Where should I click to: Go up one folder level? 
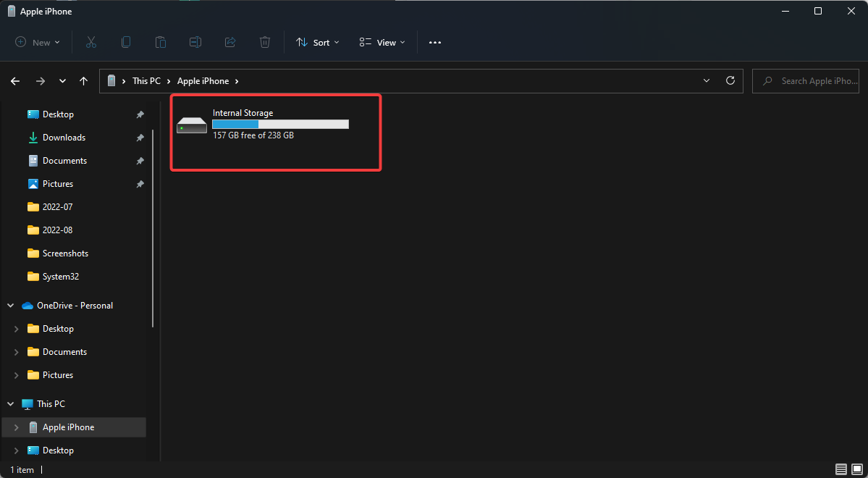coord(83,81)
